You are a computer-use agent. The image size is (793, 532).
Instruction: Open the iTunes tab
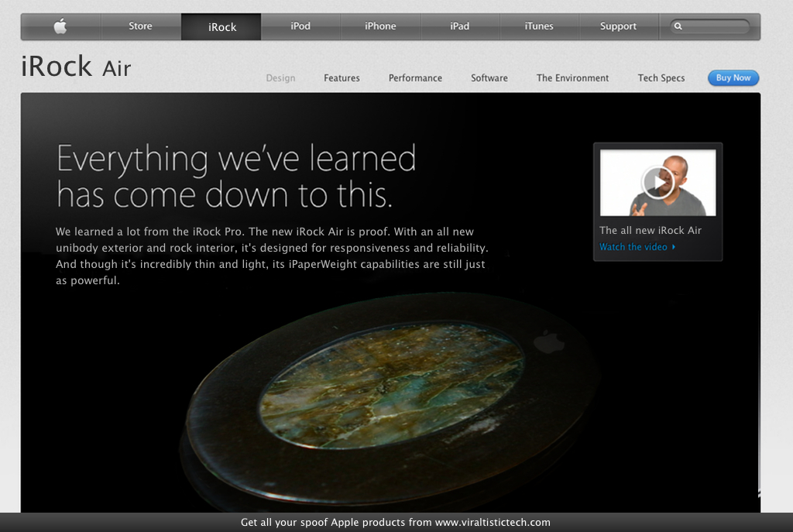coord(539,26)
